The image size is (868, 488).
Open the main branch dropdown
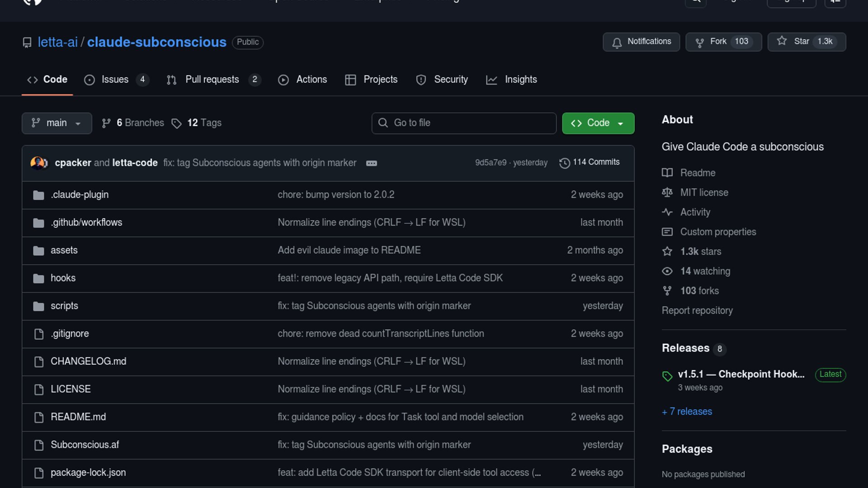pyautogui.click(x=57, y=123)
